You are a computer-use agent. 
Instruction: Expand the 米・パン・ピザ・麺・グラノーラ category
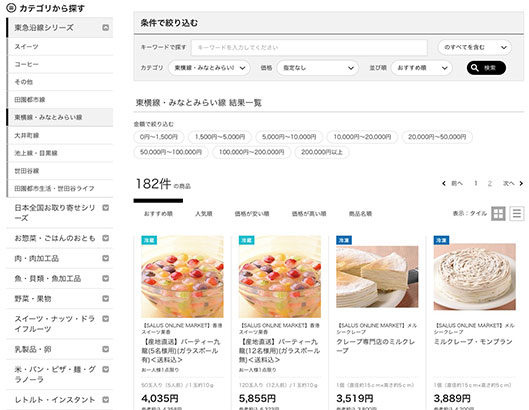click(x=106, y=369)
